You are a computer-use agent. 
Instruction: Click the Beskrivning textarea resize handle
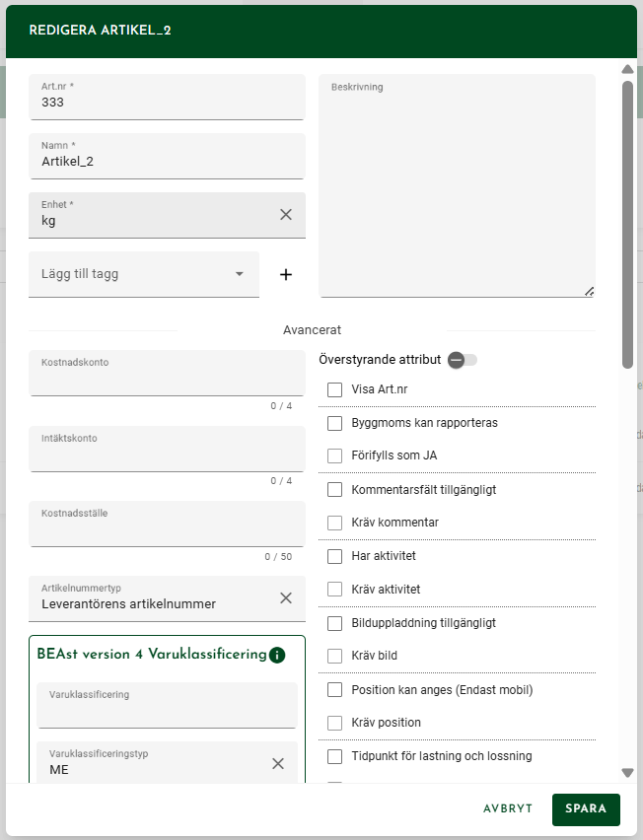(589, 291)
